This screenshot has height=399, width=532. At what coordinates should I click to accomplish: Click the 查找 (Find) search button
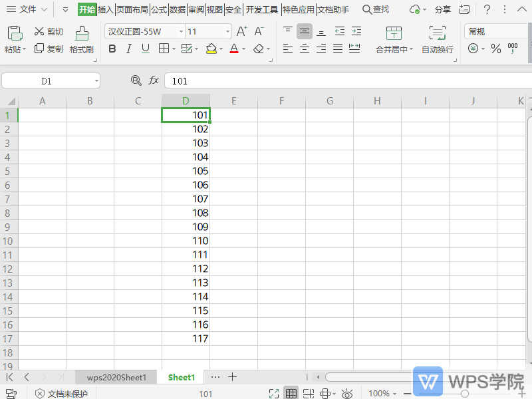376,9
